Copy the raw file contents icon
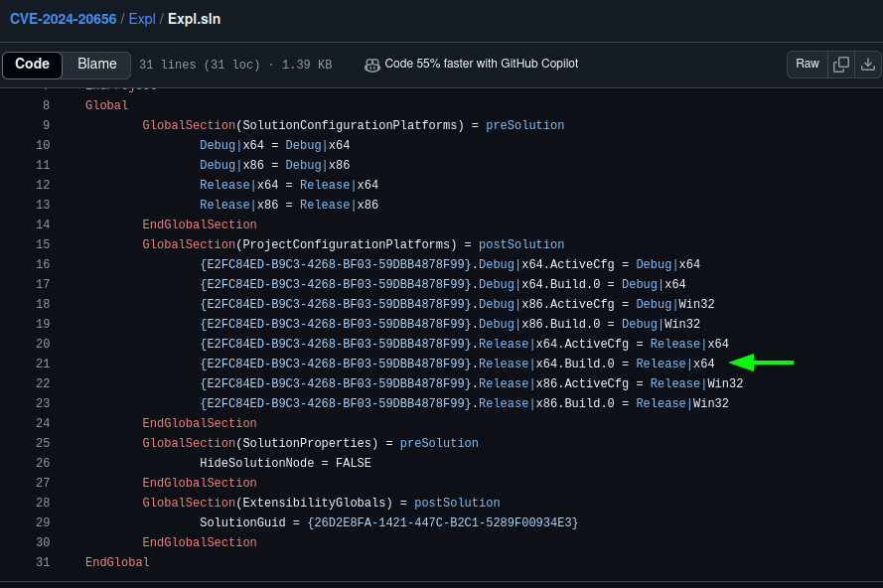Viewport: 883px width, 588px height. tap(841, 65)
